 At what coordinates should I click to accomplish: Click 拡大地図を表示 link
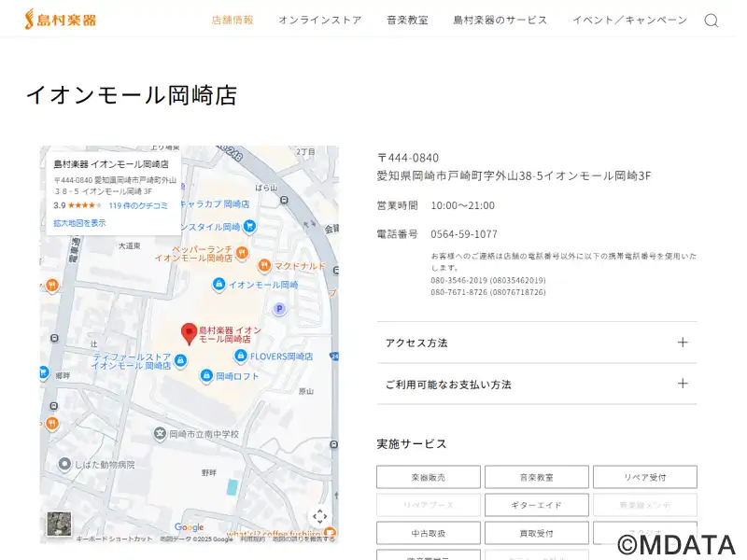tap(79, 223)
